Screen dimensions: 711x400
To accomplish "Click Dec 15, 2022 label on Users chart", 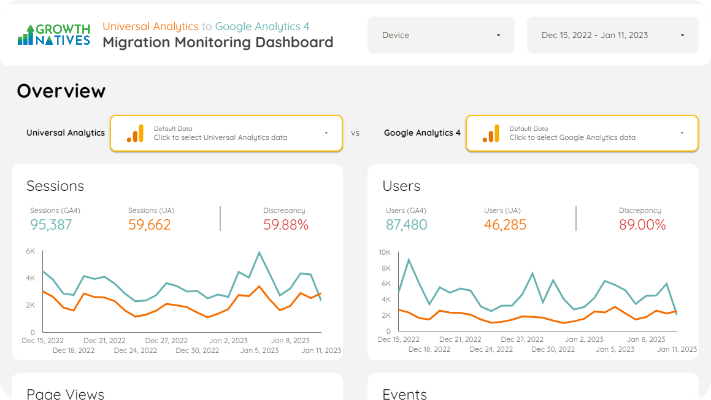I will click(x=399, y=339).
